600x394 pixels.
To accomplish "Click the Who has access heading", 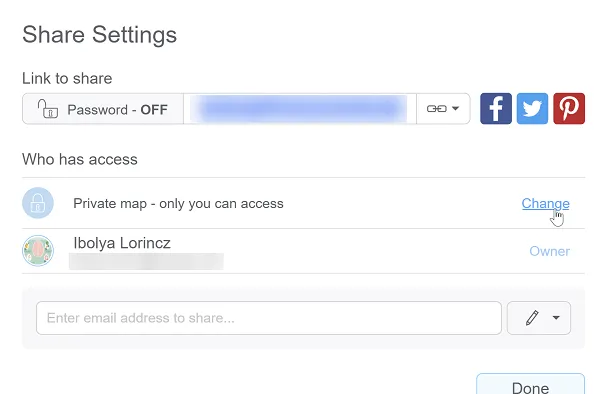I will pyautogui.click(x=80, y=159).
